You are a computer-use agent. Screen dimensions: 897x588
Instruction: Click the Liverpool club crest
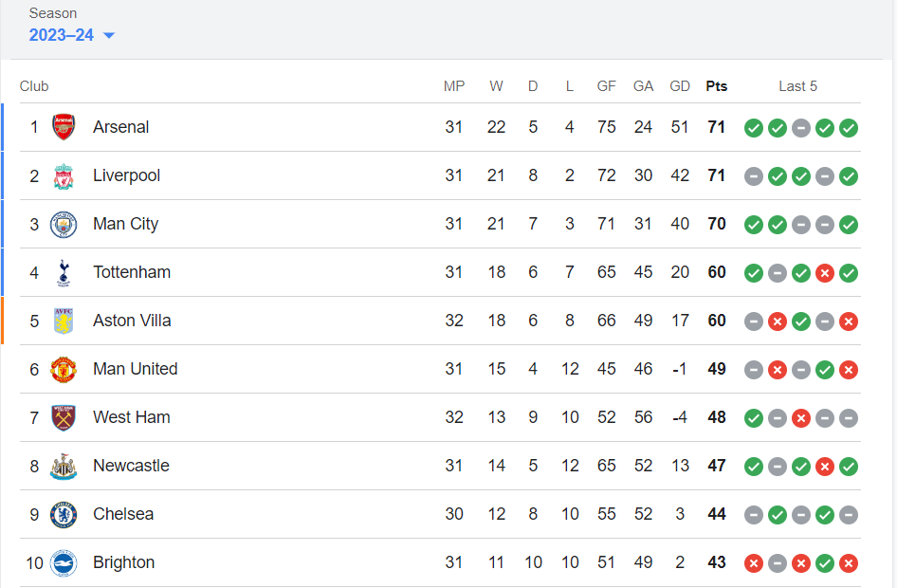(x=64, y=175)
